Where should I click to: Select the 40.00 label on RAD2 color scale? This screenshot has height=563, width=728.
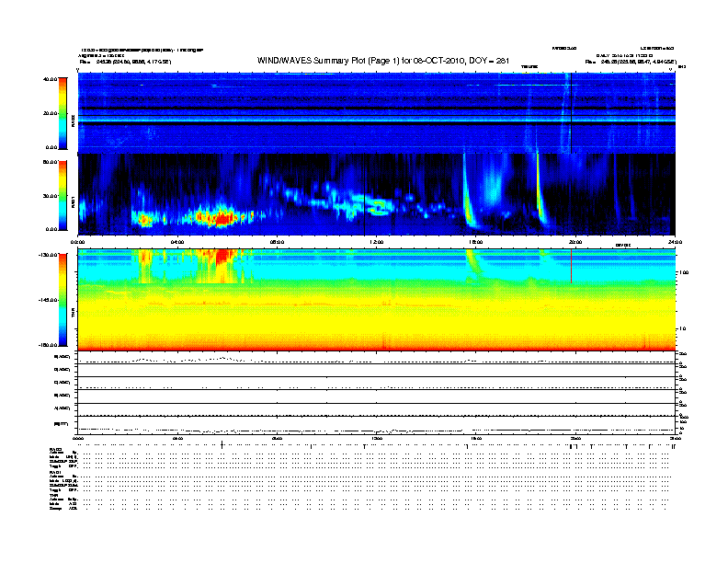50,79
